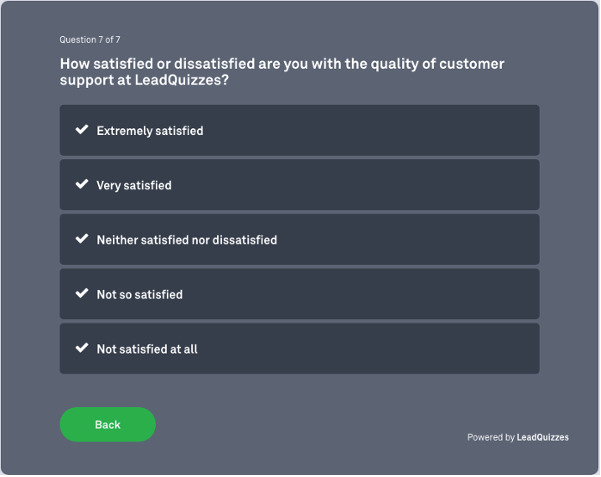Choose the "Very satisfied" answer text
The height and width of the screenshot is (477, 601).
[x=134, y=186]
